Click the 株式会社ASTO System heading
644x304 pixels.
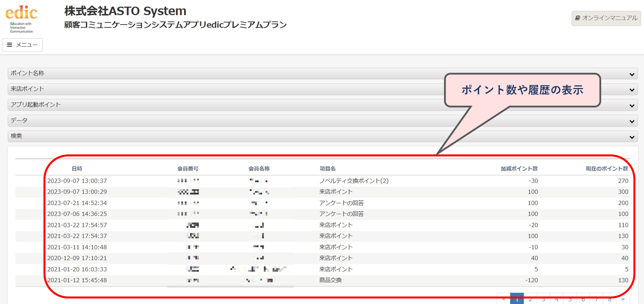pos(125,11)
